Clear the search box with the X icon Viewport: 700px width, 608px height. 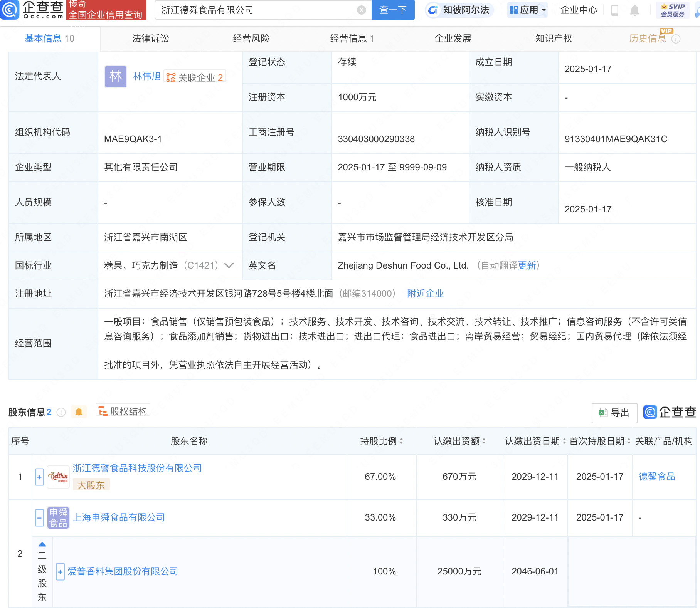click(361, 10)
